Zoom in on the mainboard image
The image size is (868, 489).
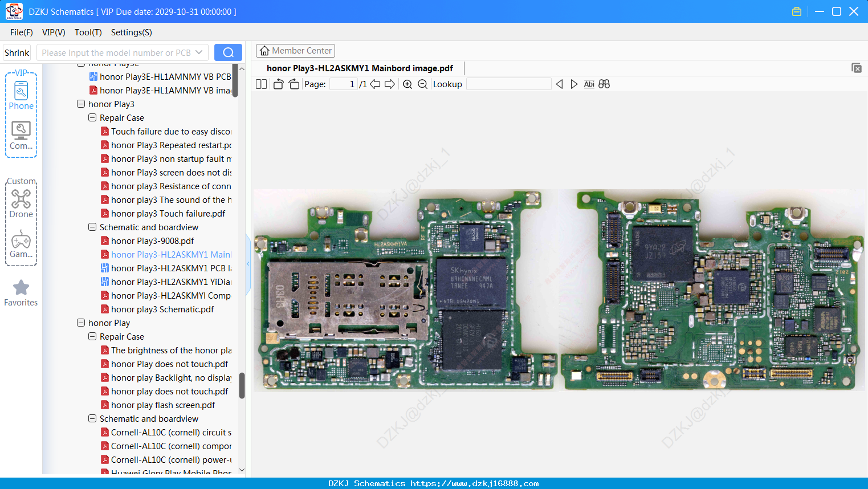pyautogui.click(x=407, y=84)
